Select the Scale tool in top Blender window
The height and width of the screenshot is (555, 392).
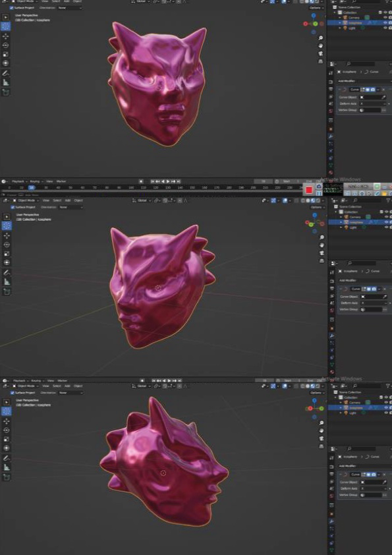coord(6,54)
